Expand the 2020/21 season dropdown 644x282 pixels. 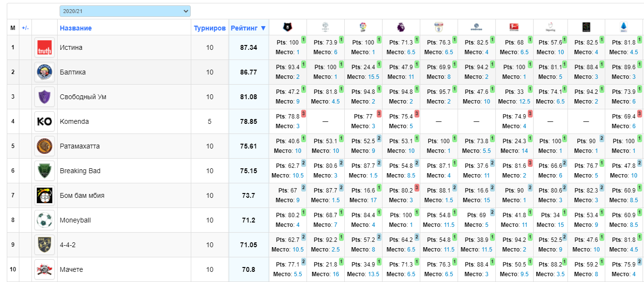pyautogui.click(x=125, y=11)
